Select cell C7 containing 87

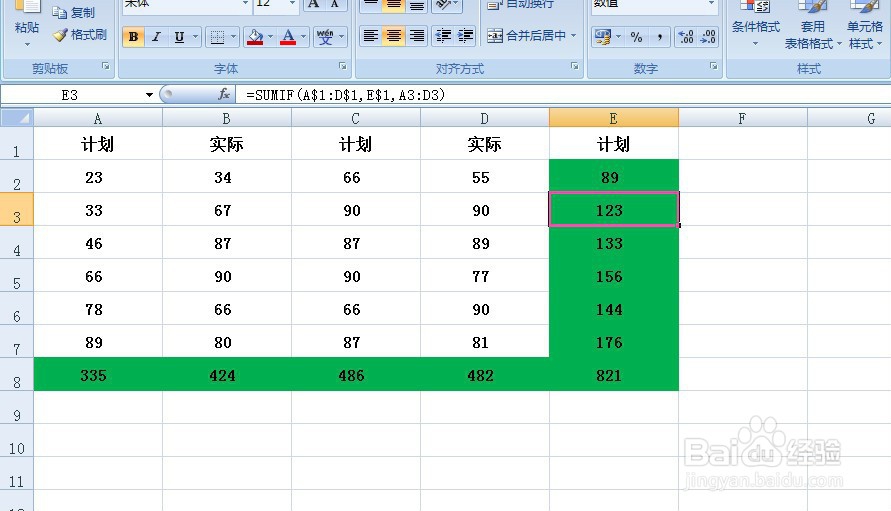[356, 342]
